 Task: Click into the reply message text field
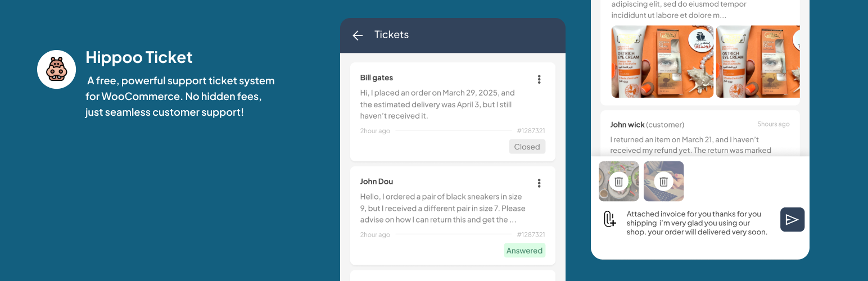point(697,223)
